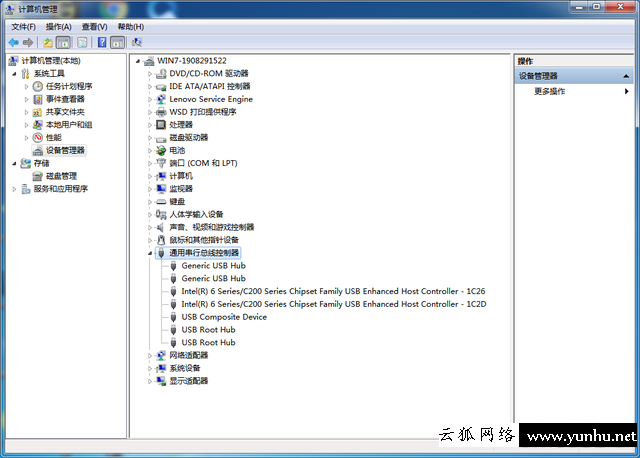Open the 操作(A) menu
Screen dimensions: 640x458
click(58, 27)
